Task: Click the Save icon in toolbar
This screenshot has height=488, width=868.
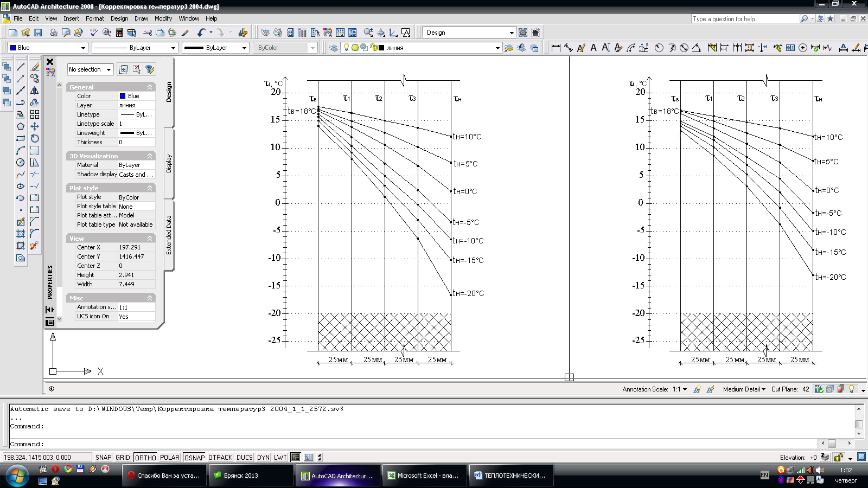Action: tap(38, 33)
